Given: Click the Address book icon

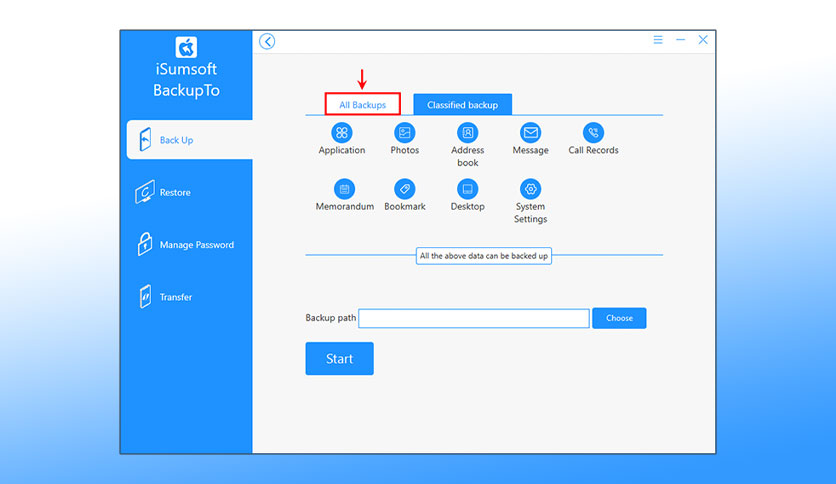Looking at the screenshot, I should point(468,133).
